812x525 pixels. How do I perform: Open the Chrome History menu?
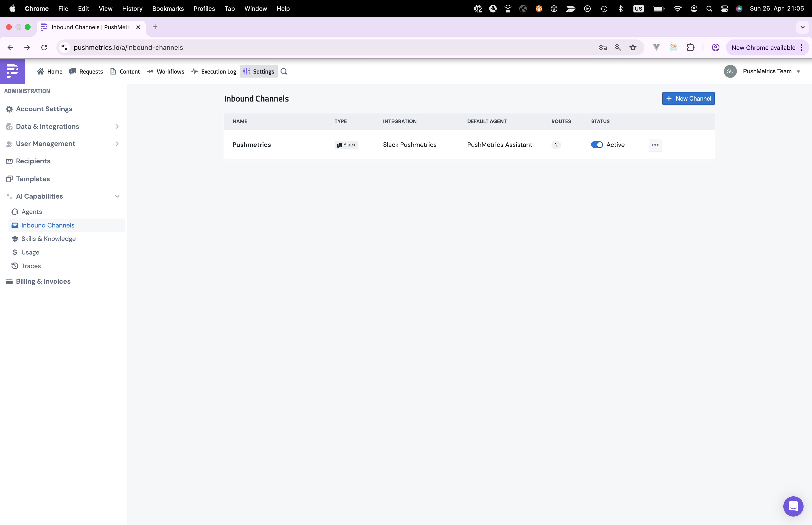click(x=132, y=8)
